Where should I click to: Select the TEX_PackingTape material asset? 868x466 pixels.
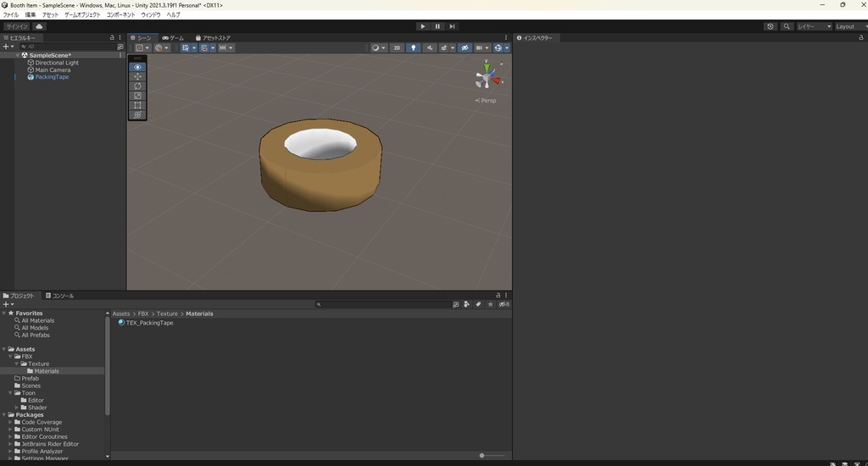point(146,323)
